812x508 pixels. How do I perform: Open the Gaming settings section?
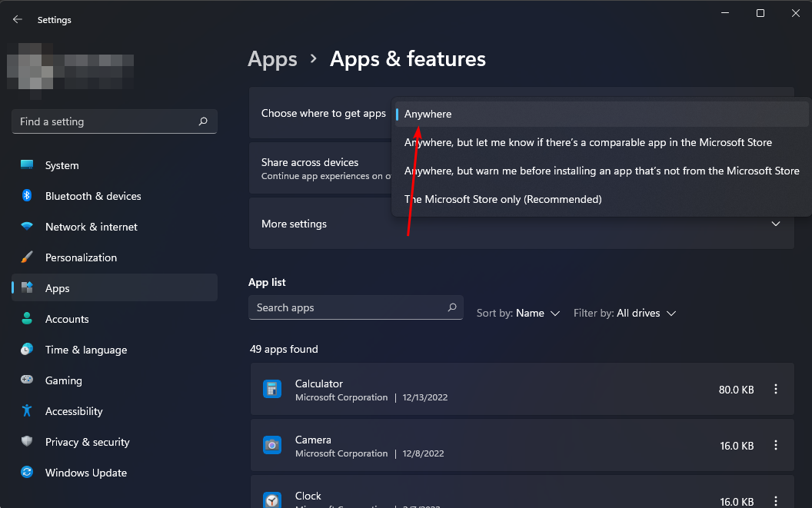pos(62,380)
